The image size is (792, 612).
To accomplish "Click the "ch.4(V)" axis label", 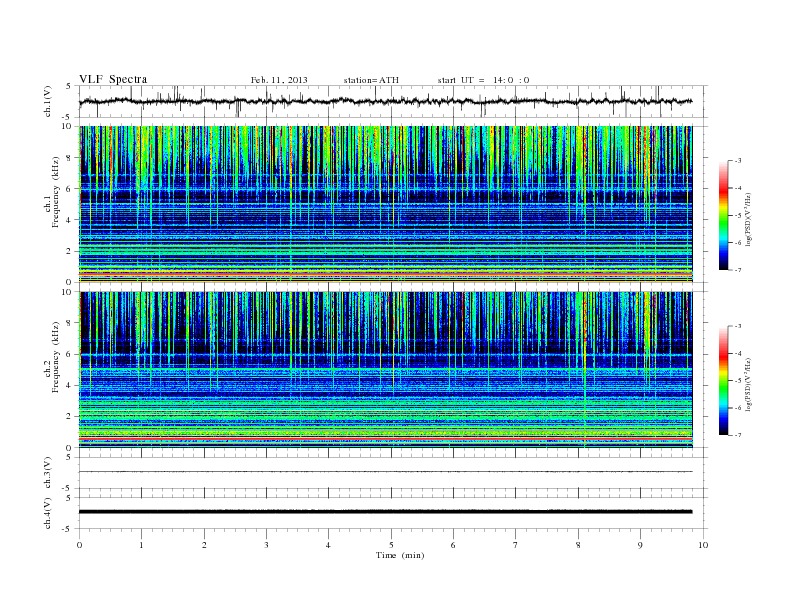I will point(48,513).
